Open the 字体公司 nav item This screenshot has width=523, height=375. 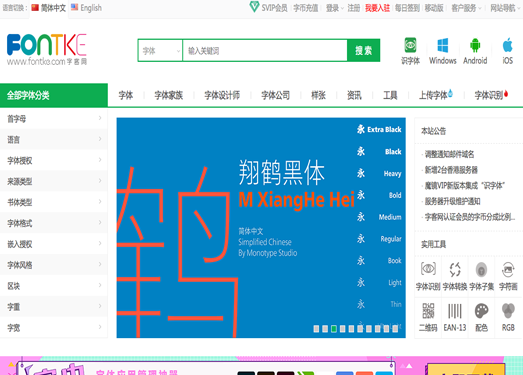pos(275,95)
